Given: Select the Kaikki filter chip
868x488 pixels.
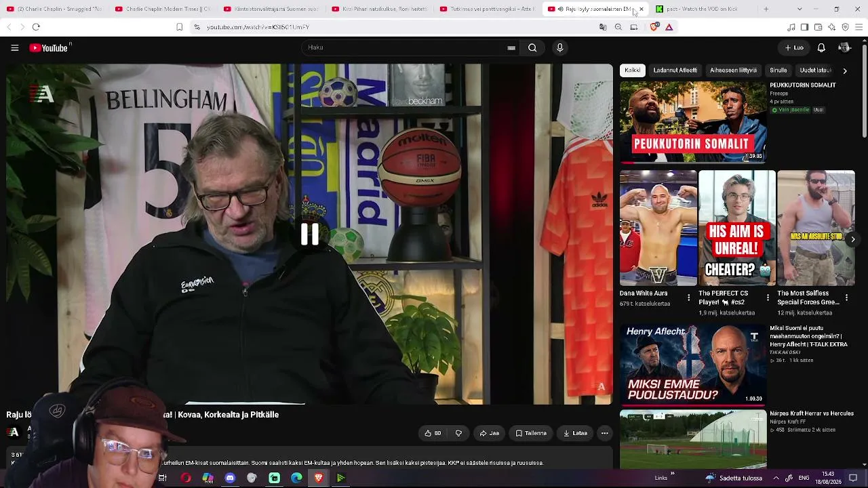Looking at the screenshot, I should (633, 70).
